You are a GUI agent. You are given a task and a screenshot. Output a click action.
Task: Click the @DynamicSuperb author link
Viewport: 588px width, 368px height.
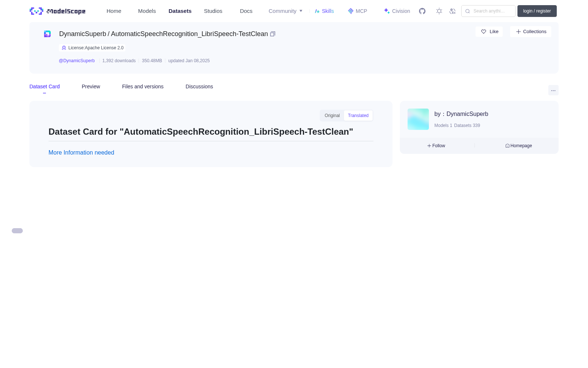click(77, 61)
